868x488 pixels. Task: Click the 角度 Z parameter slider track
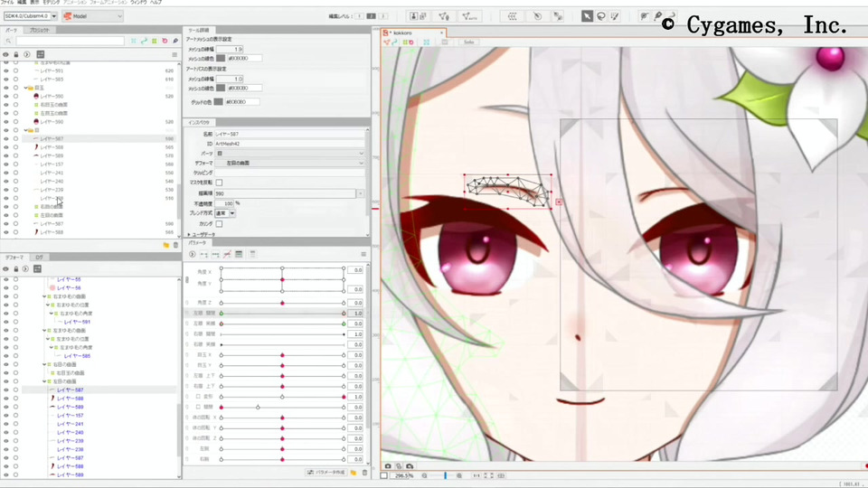click(282, 304)
